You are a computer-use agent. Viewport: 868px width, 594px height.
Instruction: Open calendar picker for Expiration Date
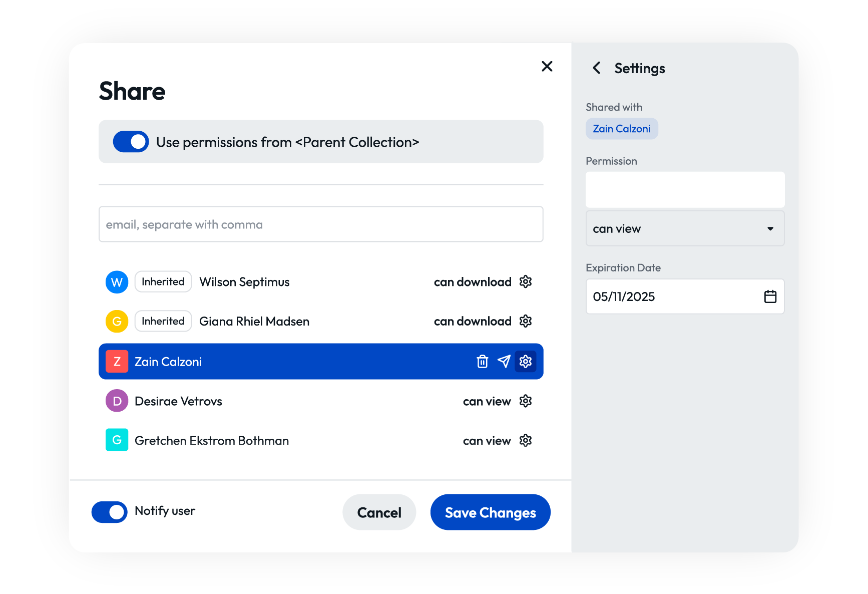point(770,296)
